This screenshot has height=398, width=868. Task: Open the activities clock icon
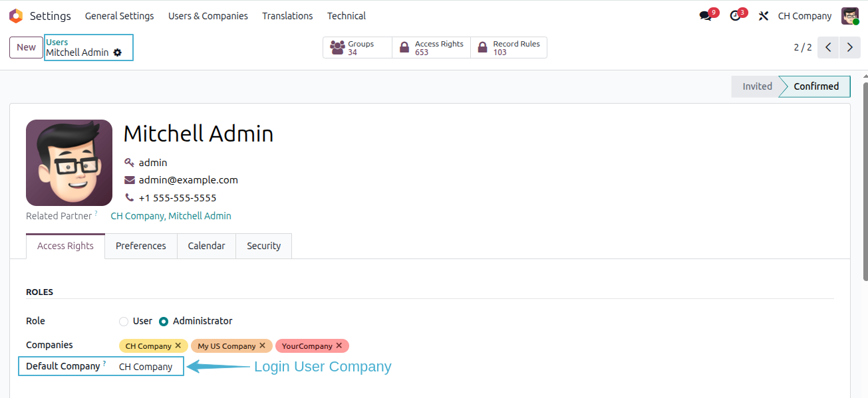(x=735, y=16)
